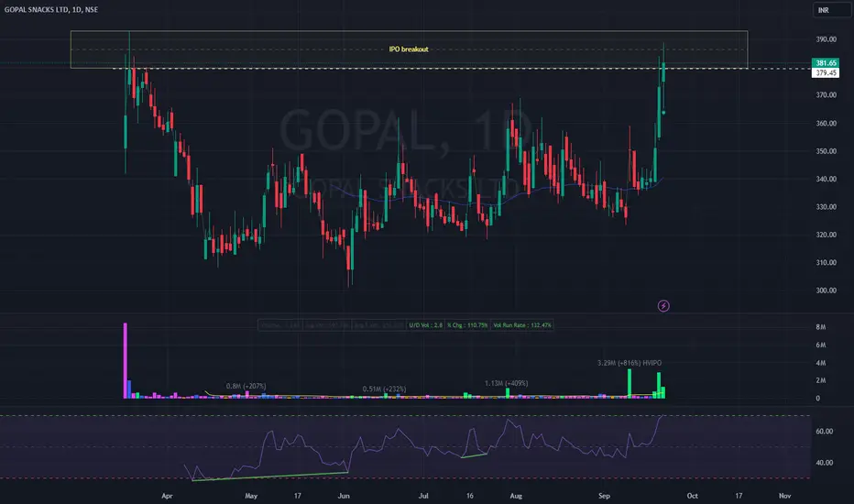Click the '0.51M (+232%)' volume label
The image size is (854, 504).
click(385, 389)
